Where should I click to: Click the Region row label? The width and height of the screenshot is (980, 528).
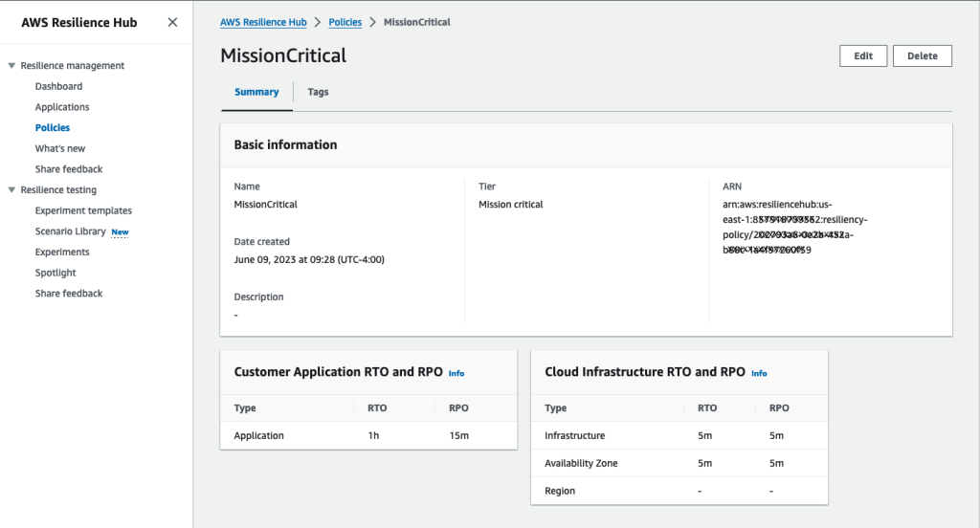coord(559,491)
